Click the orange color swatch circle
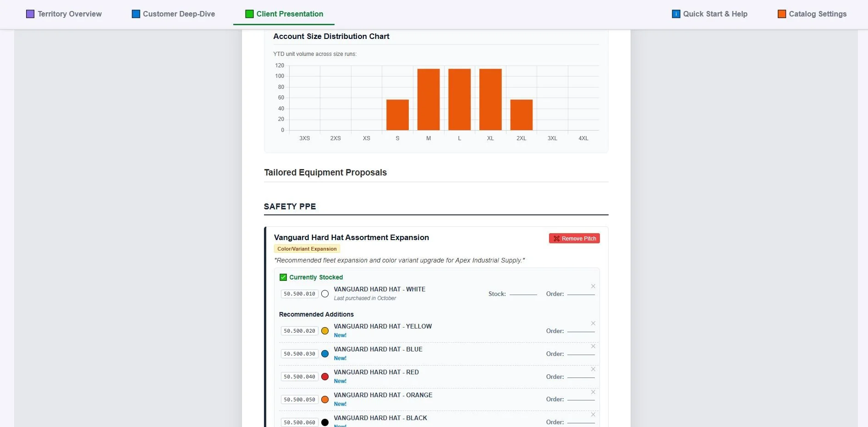Image resolution: width=868 pixels, height=427 pixels. (x=325, y=400)
